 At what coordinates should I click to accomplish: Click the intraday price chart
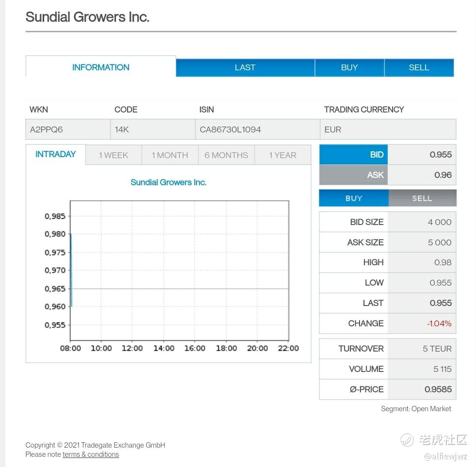180,271
